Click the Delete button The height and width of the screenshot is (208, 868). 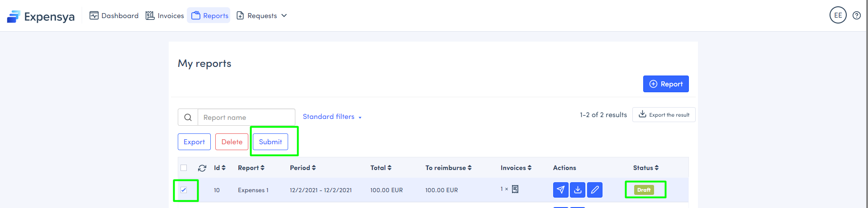coord(232,142)
